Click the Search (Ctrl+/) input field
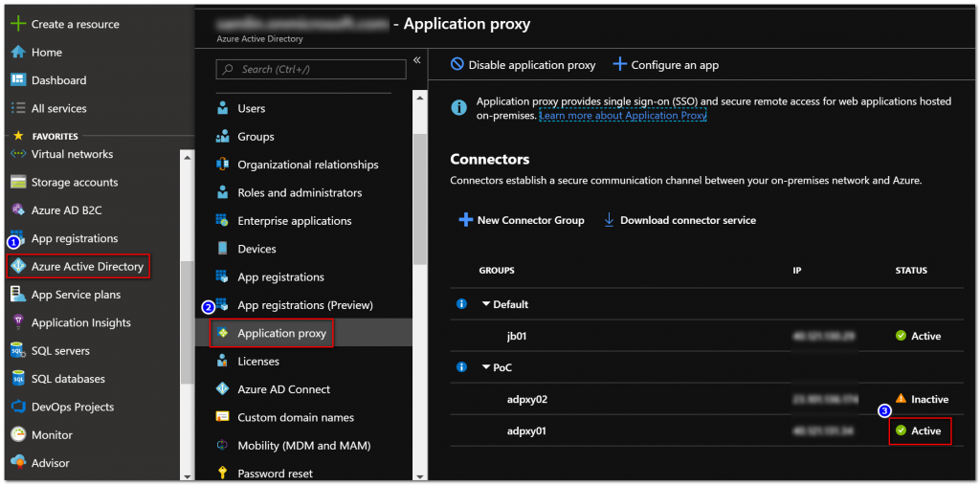The width and height of the screenshot is (980, 485). [x=311, y=70]
